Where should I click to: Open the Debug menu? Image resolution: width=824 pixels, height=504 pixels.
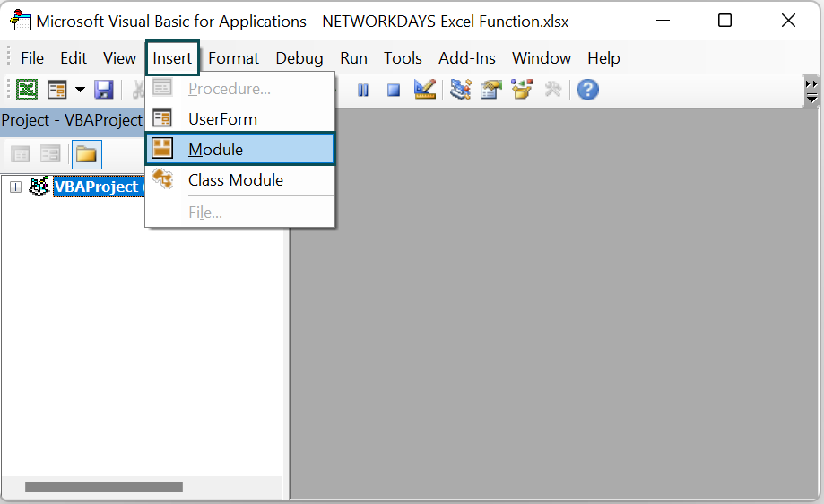299,57
